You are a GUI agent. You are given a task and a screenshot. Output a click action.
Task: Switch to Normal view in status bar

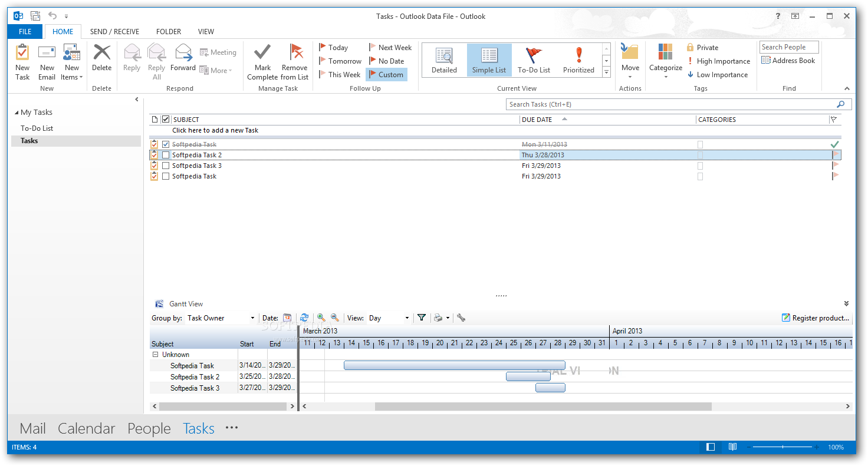click(711, 447)
